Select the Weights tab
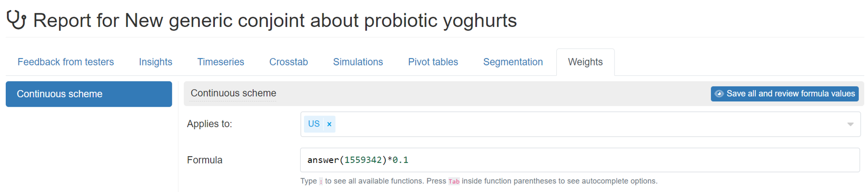This screenshot has height=192, width=868. [585, 62]
